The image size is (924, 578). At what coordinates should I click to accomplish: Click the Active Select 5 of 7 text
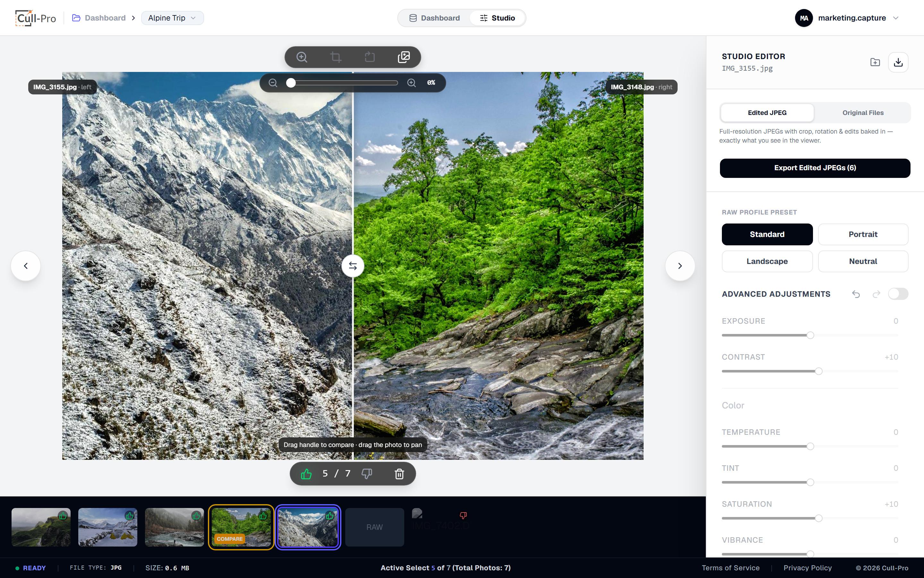pos(446,568)
